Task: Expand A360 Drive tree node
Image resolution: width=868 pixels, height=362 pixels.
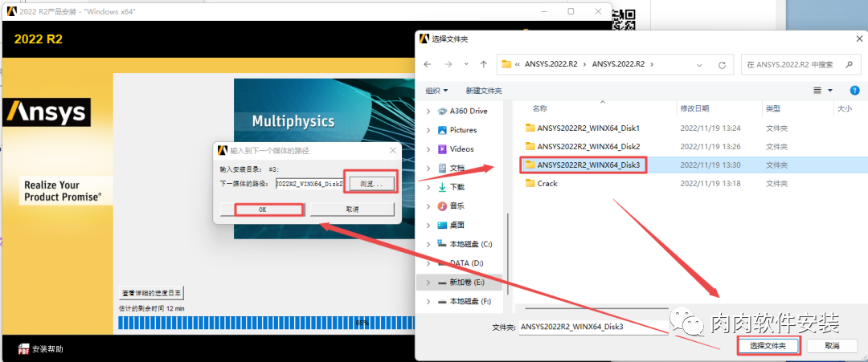Action: (x=428, y=111)
